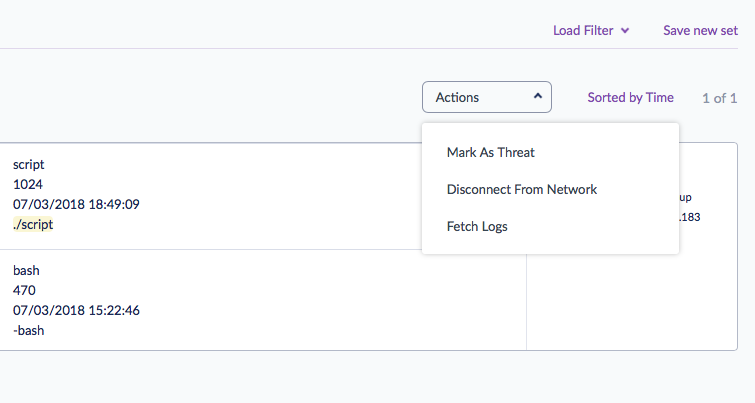Select the script process name
This screenshot has height=403, width=755.
(x=29, y=164)
